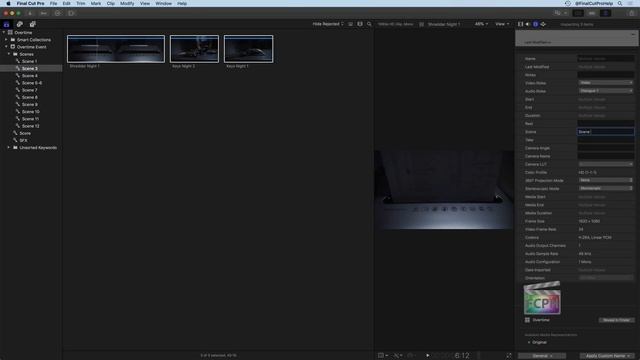This screenshot has height=360, width=640.
Task: Toggle browser list/filmstrip view icon
Action: [x=351, y=24]
